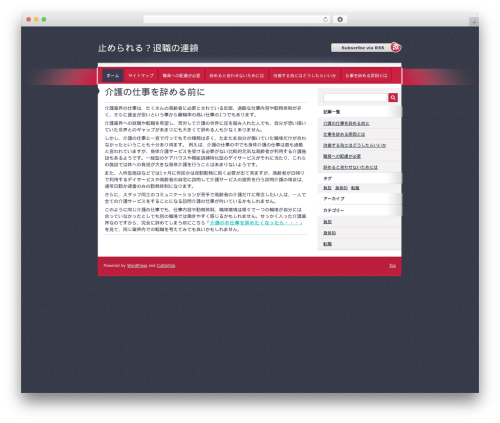Open sidebar article link 仕事を辞める原因とは
Image resolution: width=500 pixels, height=423 pixels.
point(344,134)
